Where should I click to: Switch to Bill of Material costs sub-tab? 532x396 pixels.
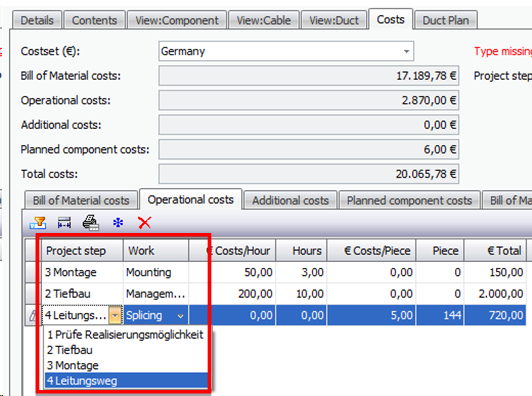pos(81,200)
